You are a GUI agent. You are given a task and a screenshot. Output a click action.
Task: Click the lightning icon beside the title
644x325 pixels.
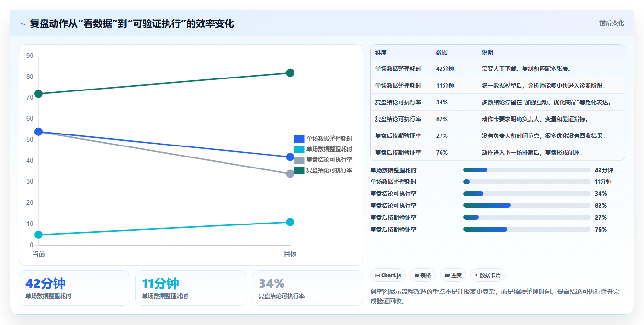pyautogui.click(x=23, y=24)
